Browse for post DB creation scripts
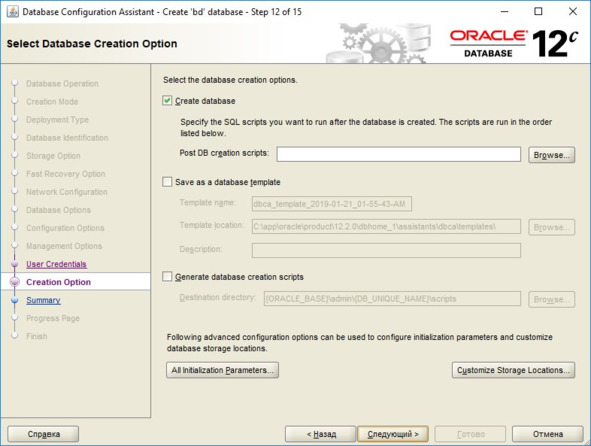The image size is (591, 446). (x=551, y=155)
